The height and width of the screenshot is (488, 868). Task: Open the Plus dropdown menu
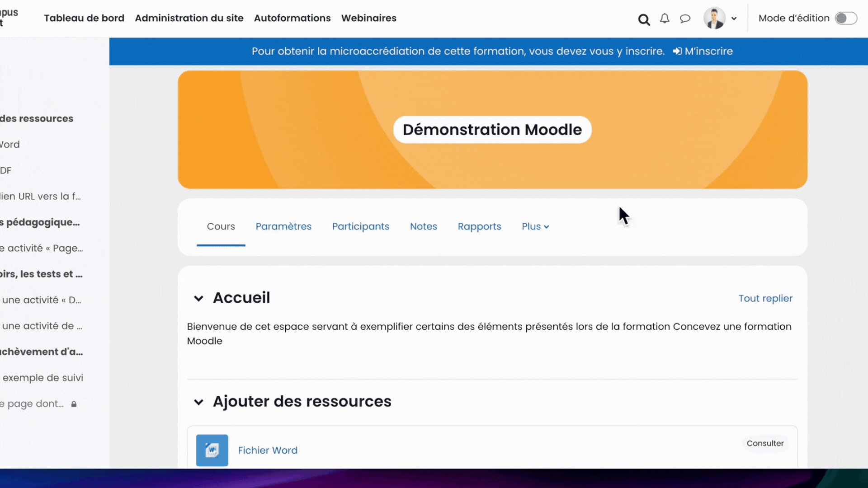[x=535, y=226]
